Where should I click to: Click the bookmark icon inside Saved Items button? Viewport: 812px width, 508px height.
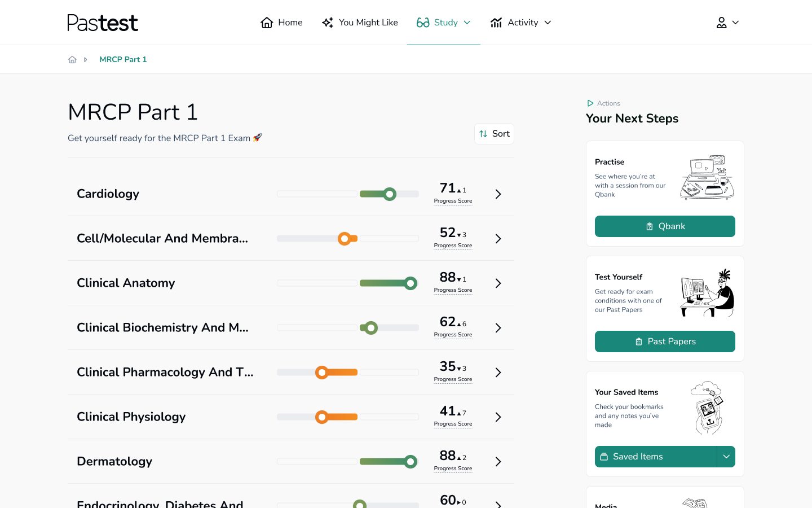(604, 457)
